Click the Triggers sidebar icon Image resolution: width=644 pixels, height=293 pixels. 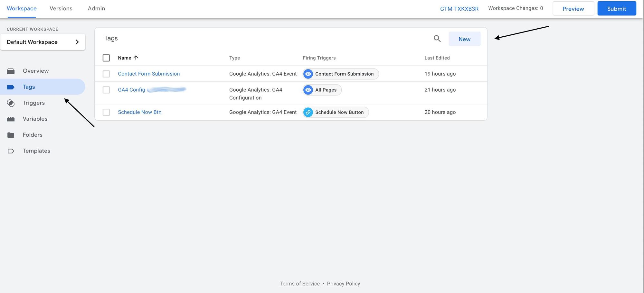click(11, 103)
